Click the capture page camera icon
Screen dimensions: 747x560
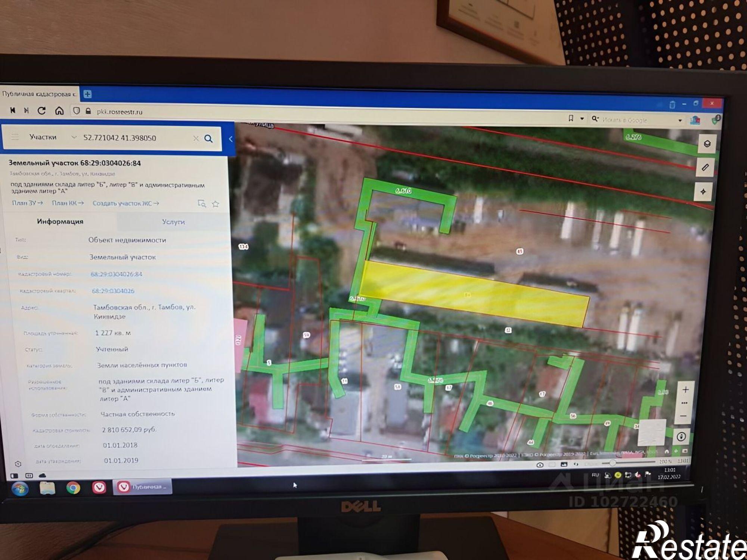click(x=540, y=465)
